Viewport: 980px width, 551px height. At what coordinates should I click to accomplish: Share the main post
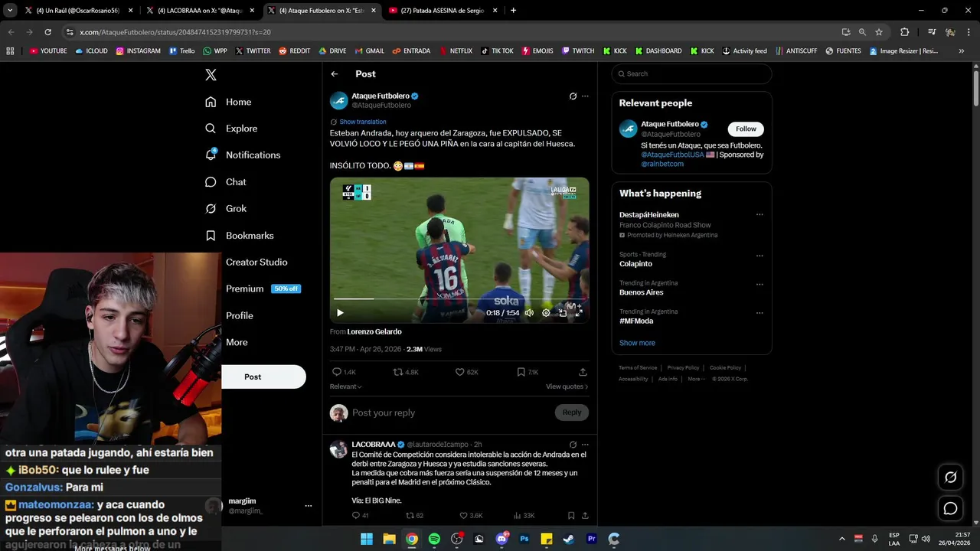point(583,372)
